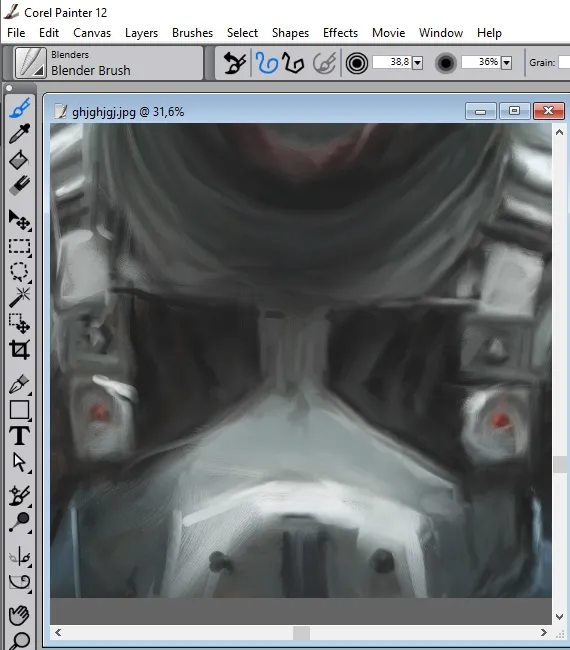
Task: Open the File menu
Action: [x=16, y=33]
